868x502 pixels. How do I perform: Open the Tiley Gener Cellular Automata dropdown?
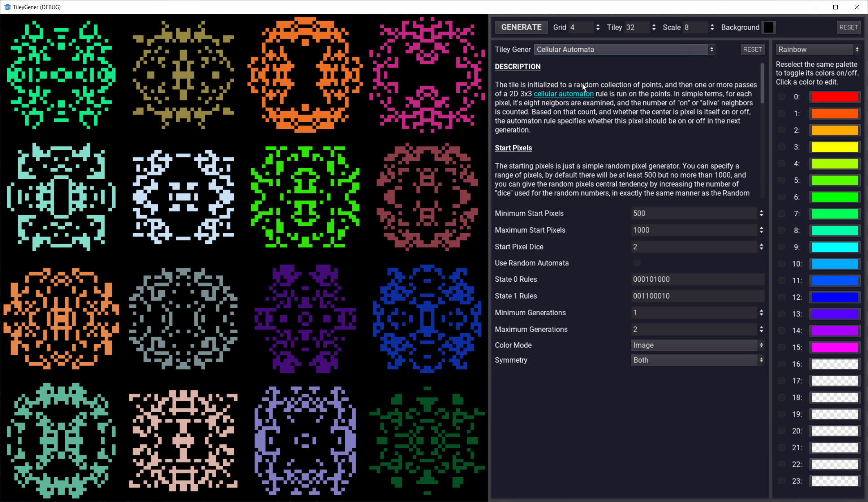click(x=624, y=49)
